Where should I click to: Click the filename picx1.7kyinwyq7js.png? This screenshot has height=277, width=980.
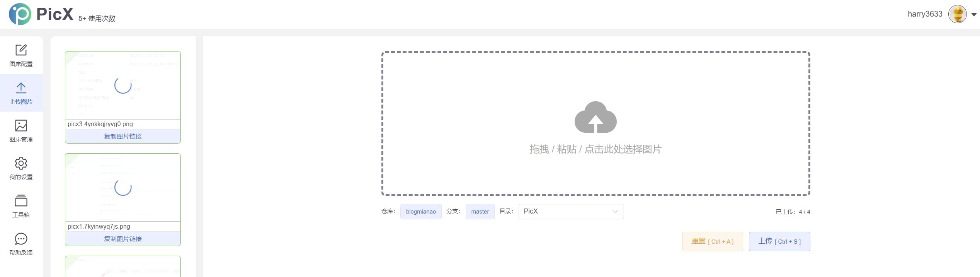tap(99, 227)
